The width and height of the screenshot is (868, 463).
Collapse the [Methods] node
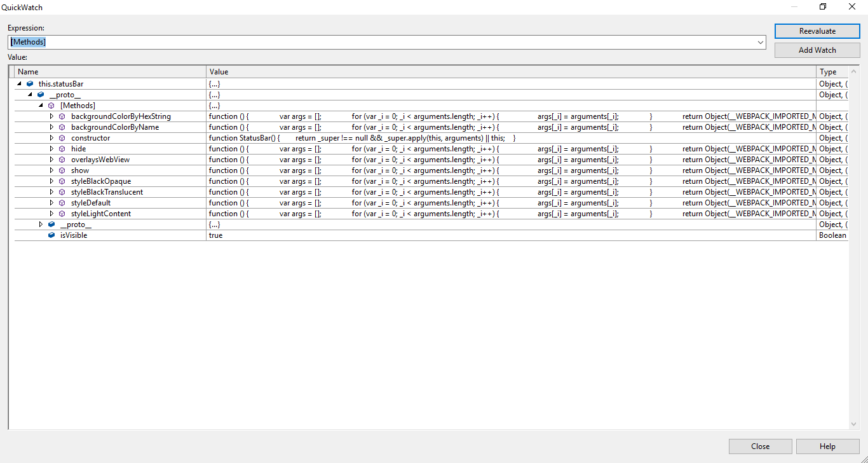(41, 105)
